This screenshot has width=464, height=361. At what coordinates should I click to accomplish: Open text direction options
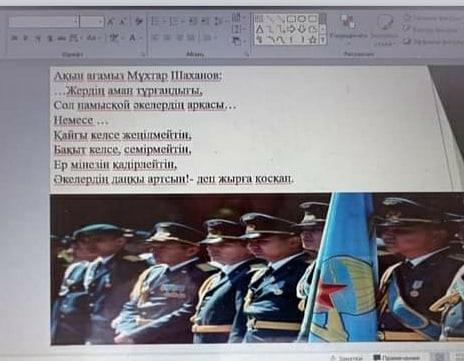(238, 18)
